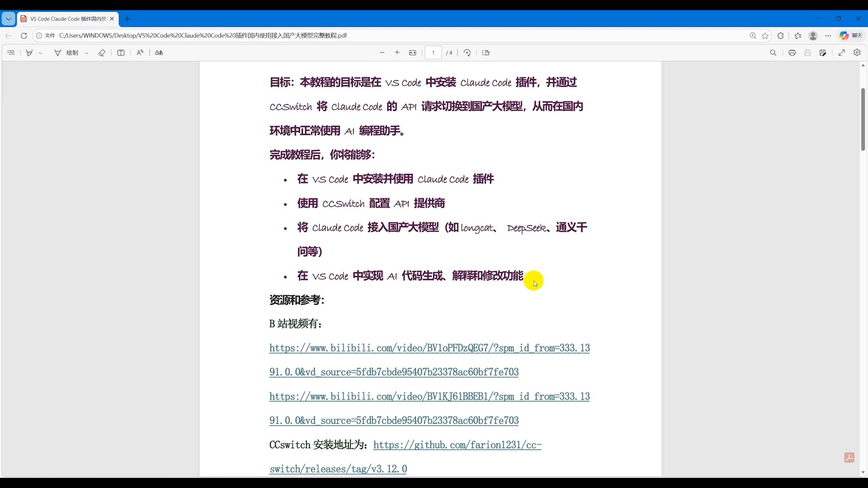This screenshot has width=868, height=488.
Task: Expand highlight color dropdown arrow
Action: [x=41, y=53]
